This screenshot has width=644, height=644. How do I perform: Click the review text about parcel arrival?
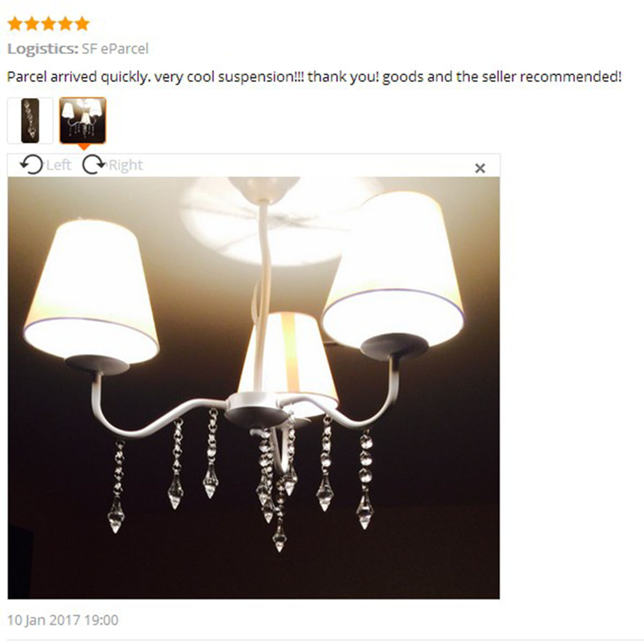[x=314, y=77]
